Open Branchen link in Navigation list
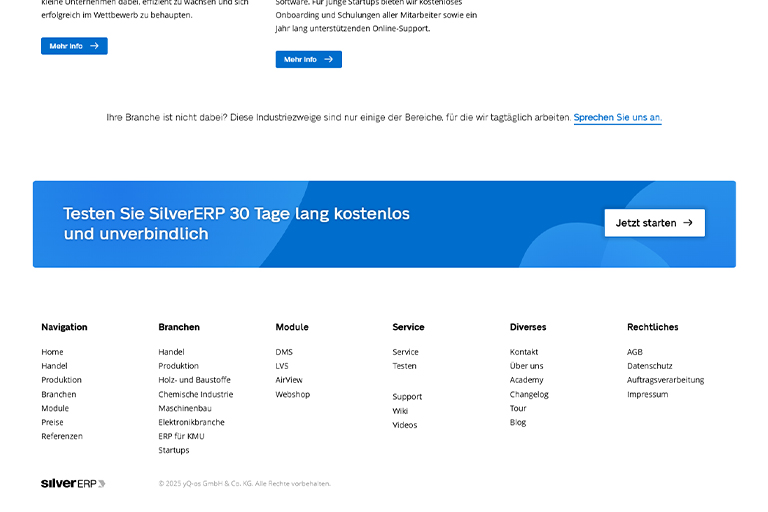 pos(59,394)
